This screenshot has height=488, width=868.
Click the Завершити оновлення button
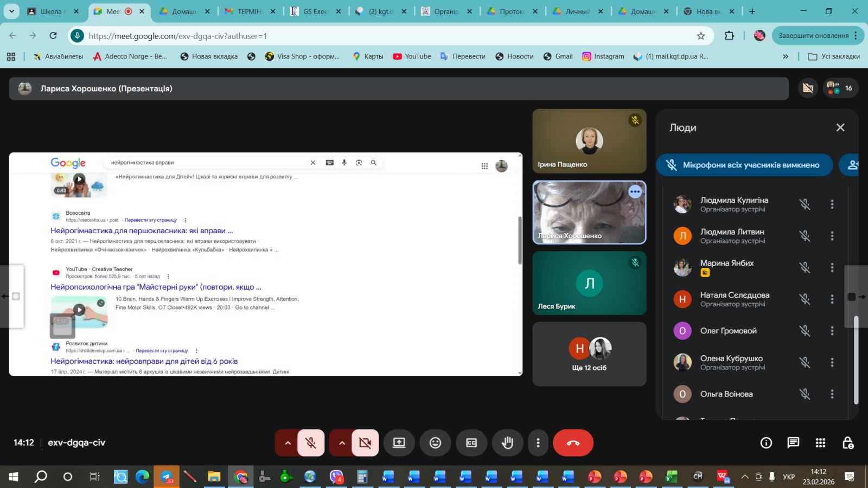point(813,36)
